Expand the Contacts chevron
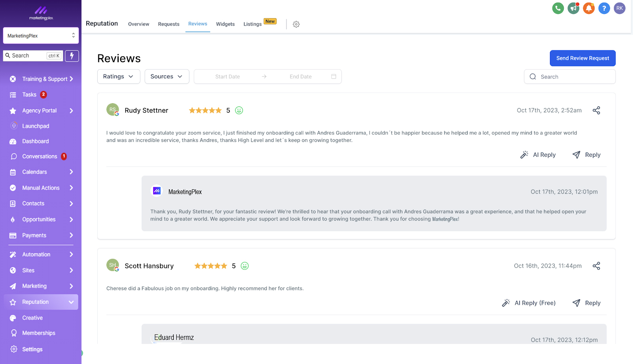Viewport: 633px width, 364px height. [x=71, y=204]
